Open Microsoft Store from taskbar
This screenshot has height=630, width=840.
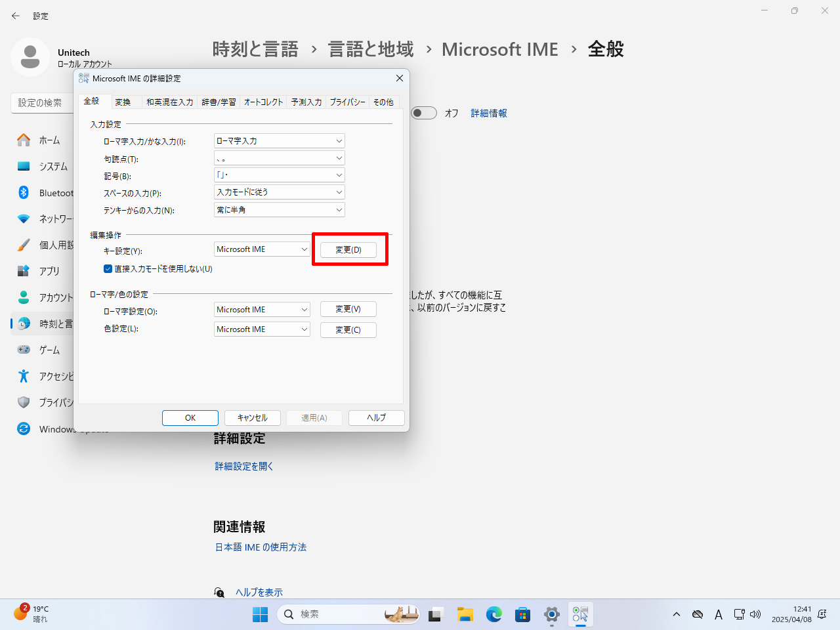click(x=523, y=614)
